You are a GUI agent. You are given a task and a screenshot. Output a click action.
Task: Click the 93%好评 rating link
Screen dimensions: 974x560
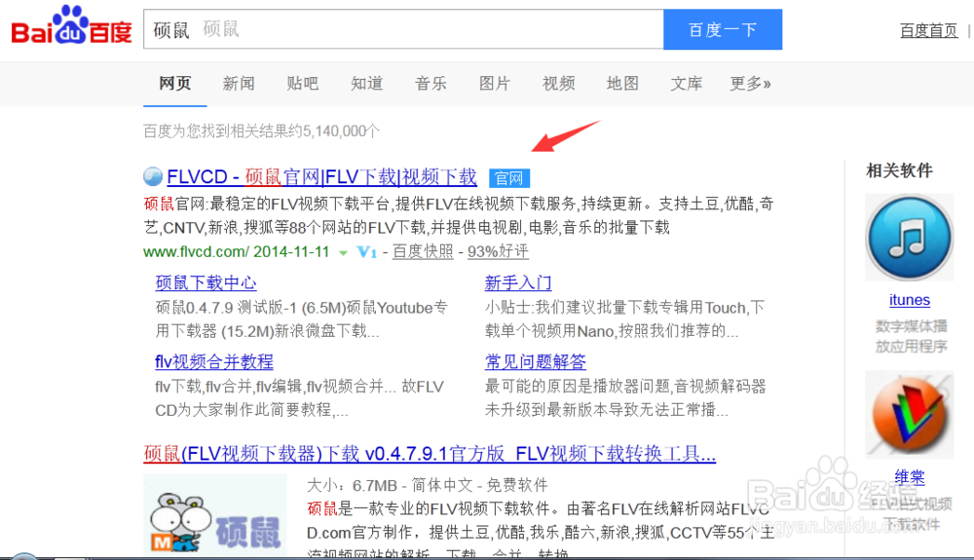[x=498, y=251]
